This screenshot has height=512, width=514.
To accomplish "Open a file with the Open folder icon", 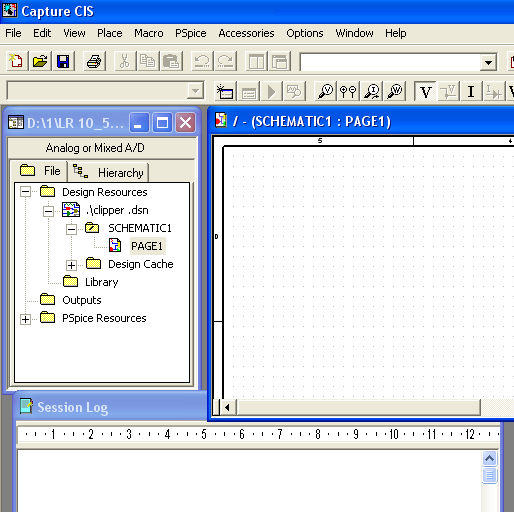I will click(x=40, y=61).
